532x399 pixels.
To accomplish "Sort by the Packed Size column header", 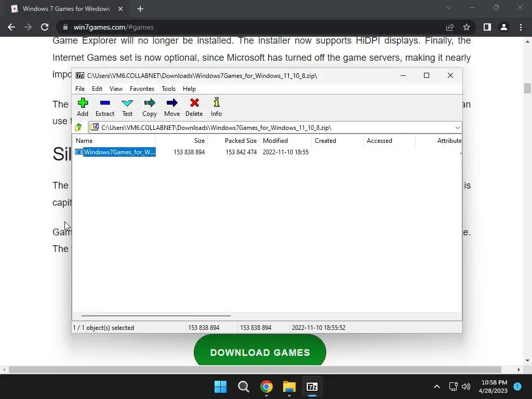I will point(234,140).
